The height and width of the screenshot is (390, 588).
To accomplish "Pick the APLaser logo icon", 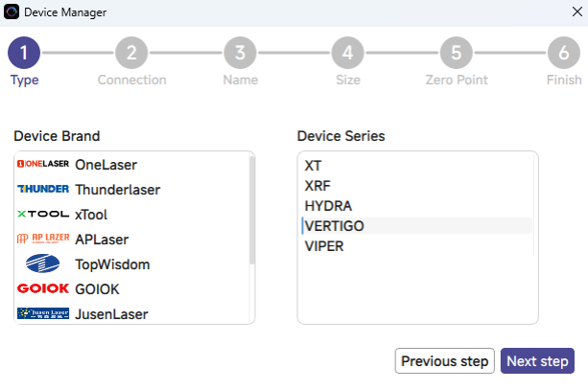I will tap(43, 239).
